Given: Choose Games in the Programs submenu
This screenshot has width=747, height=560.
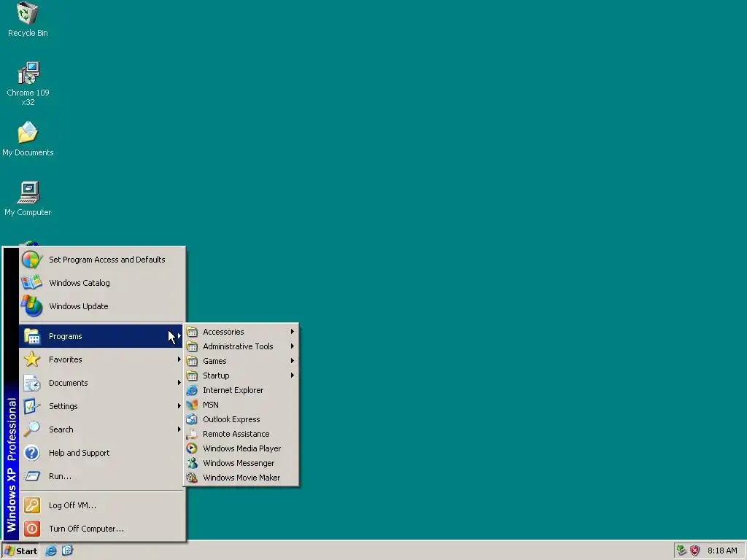Looking at the screenshot, I should coord(241,361).
